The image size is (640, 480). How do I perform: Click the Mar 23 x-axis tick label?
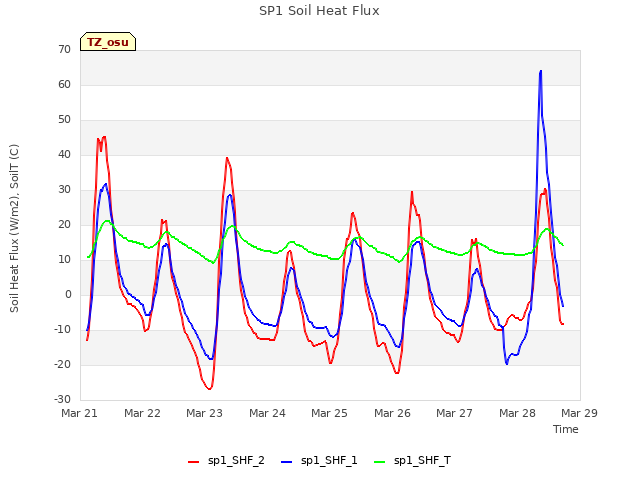coord(204,413)
